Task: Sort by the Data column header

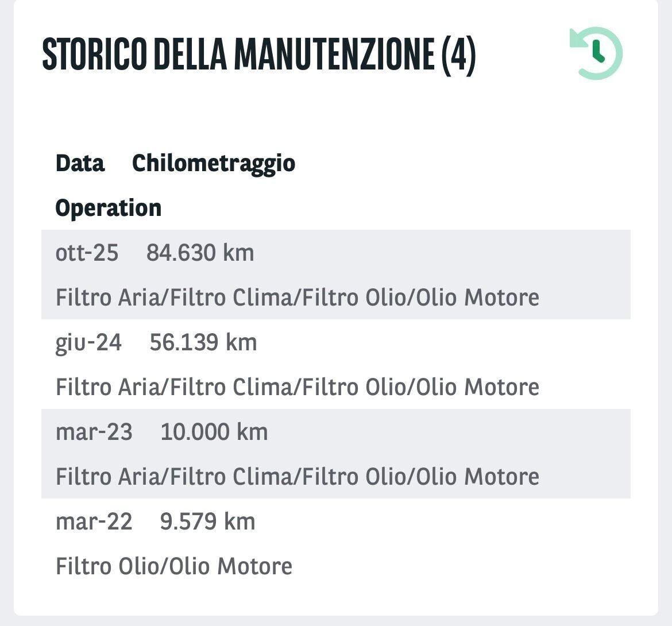Action: pyautogui.click(x=80, y=164)
